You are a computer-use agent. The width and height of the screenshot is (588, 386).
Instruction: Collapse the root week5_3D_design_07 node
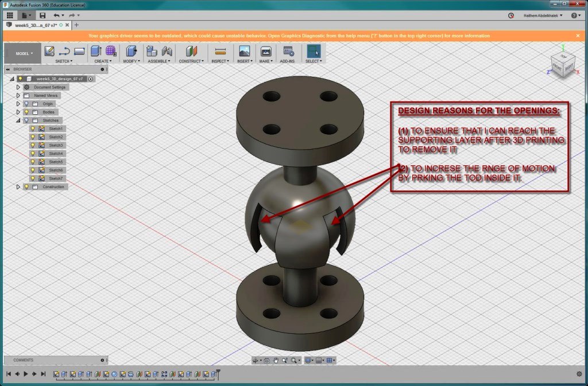(x=12, y=79)
